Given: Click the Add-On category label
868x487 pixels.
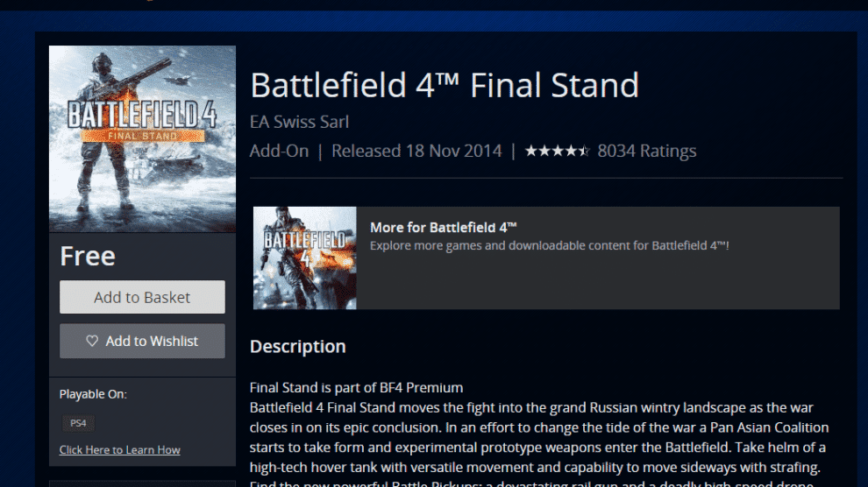Looking at the screenshot, I should [x=279, y=152].
